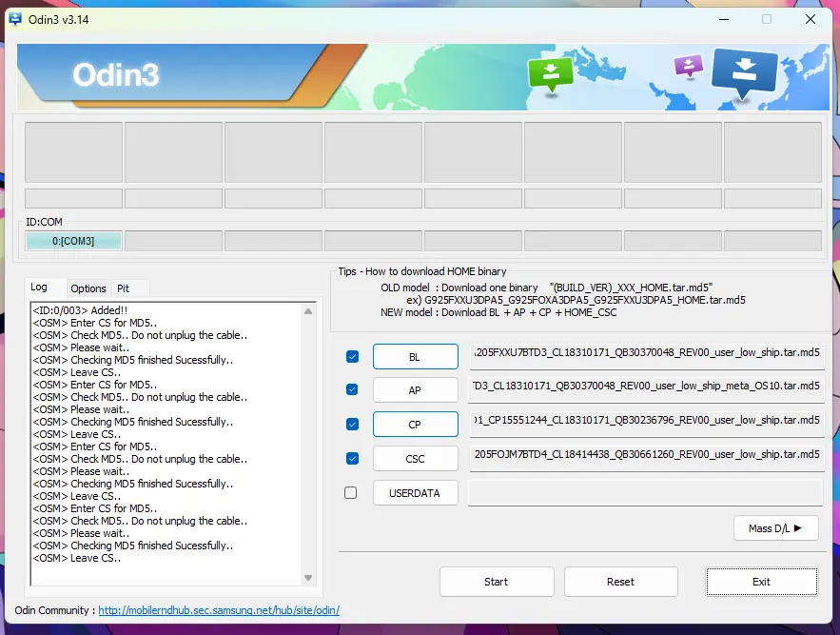Click the empty USERDATA path field
840x635 pixels.
tap(646, 493)
